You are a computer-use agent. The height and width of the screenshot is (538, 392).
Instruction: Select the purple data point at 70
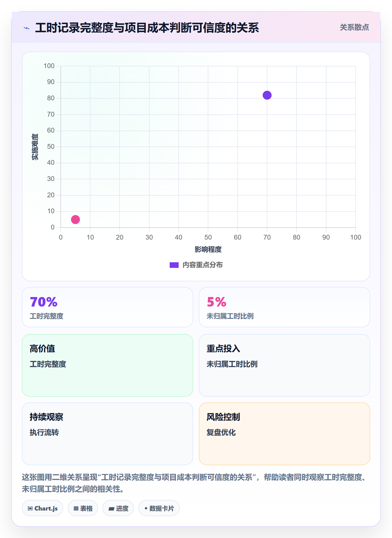pyautogui.click(x=267, y=95)
